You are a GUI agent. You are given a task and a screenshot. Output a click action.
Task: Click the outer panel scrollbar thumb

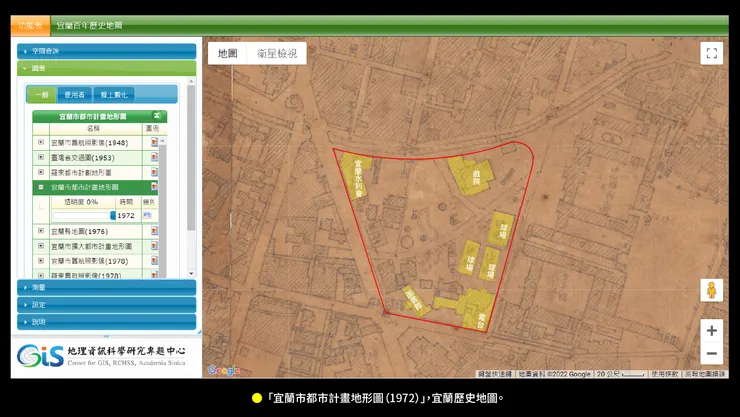(x=191, y=158)
